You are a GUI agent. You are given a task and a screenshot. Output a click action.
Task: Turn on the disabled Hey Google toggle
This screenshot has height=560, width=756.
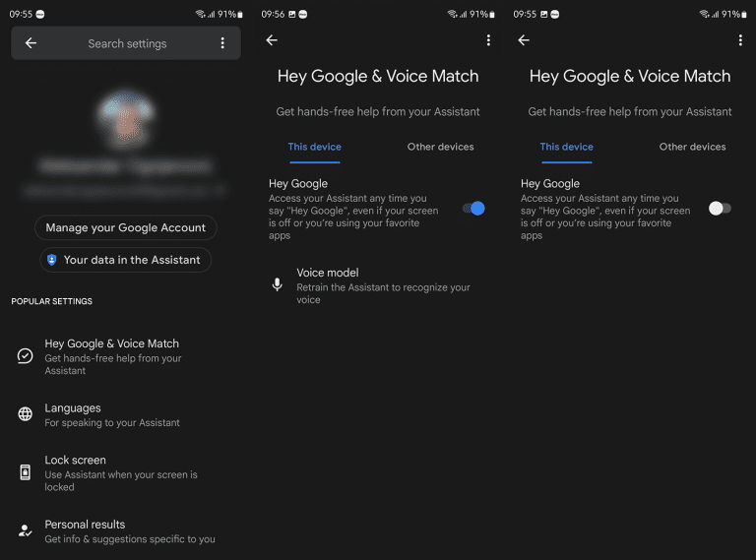(720, 209)
